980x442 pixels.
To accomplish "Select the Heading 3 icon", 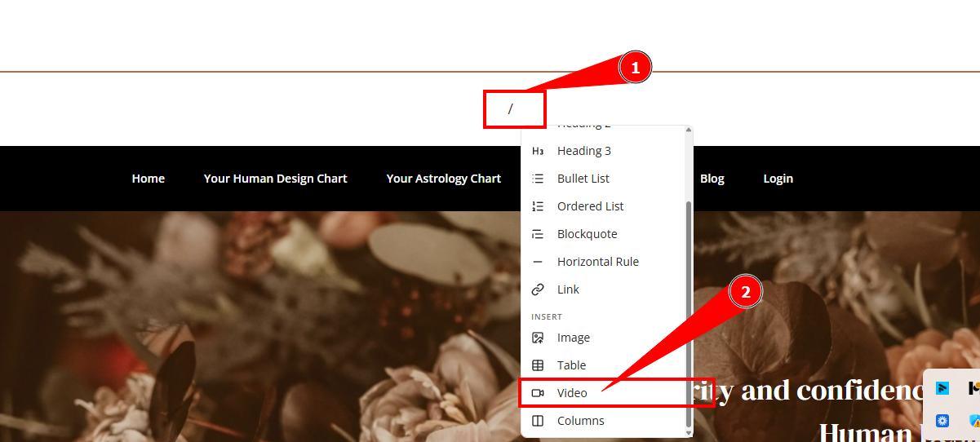I will coord(538,151).
